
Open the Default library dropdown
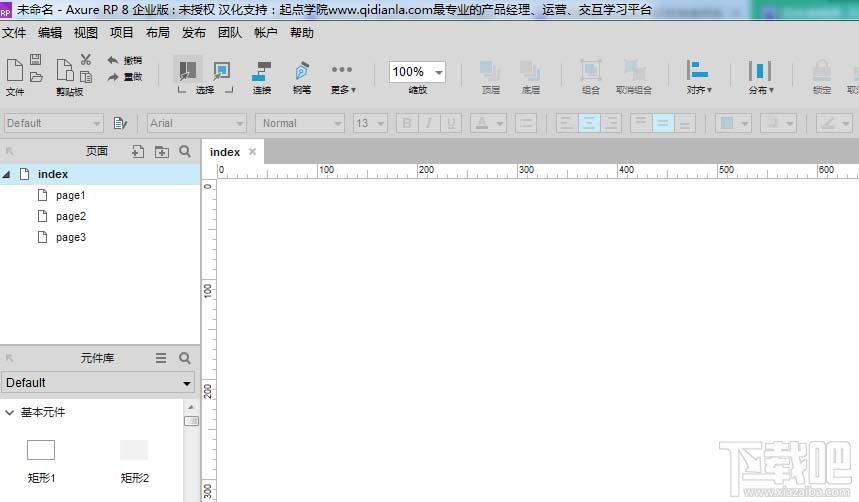pyautogui.click(x=99, y=383)
